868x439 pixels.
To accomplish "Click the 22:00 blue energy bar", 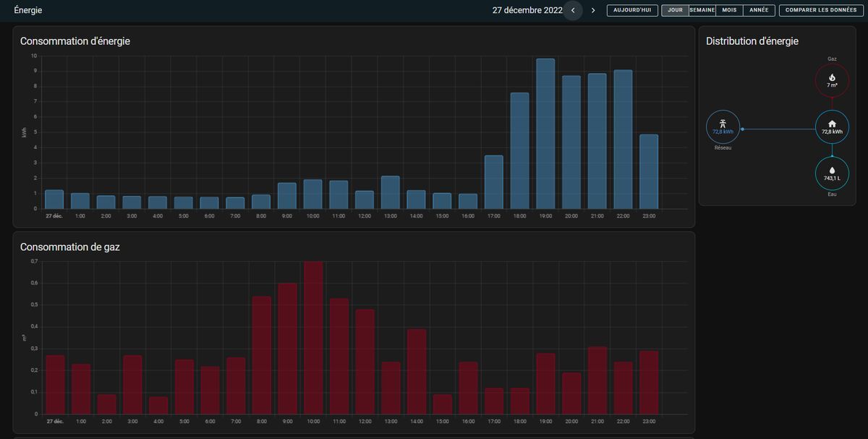I will coord(623,140).
